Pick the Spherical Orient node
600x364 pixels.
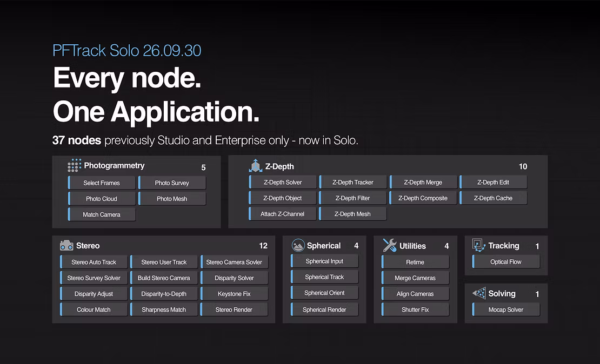pyautogui.click(x=324, y=293)
